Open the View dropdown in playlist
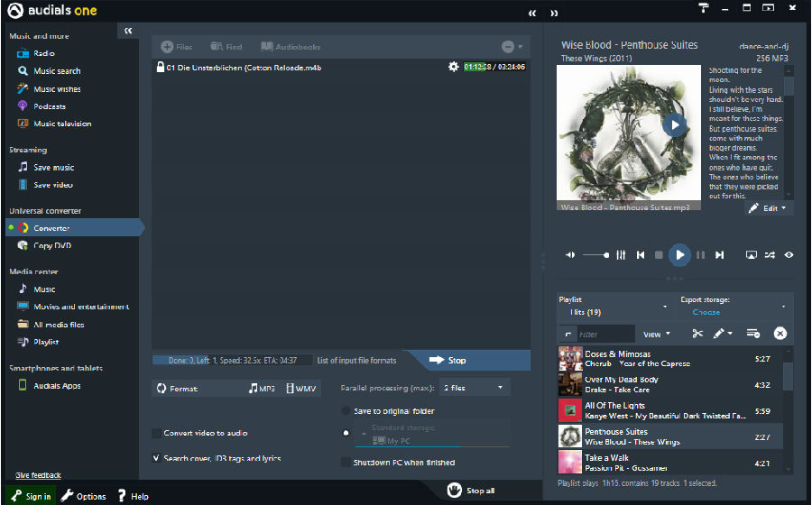This screenshot has width=812, height=505. [x=656, y=335]
